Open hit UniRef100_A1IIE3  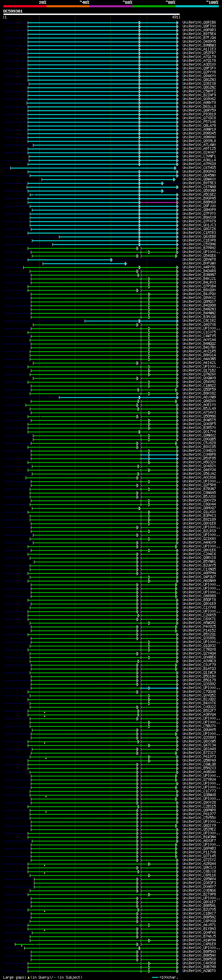(x=199, y=49)
